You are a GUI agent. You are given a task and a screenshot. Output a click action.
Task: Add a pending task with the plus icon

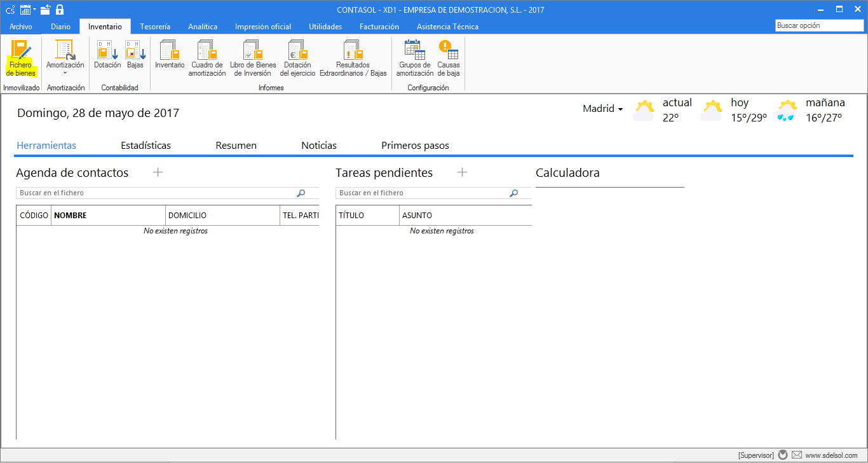point(463,172)
